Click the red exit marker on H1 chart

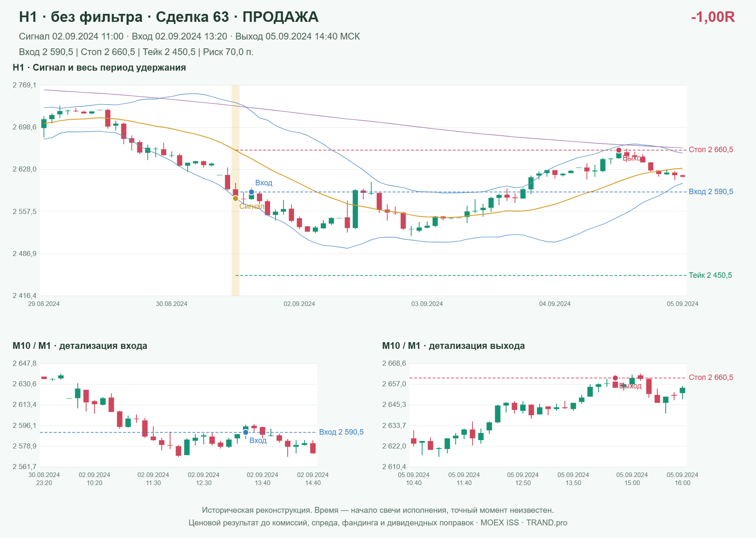[619, 150]
